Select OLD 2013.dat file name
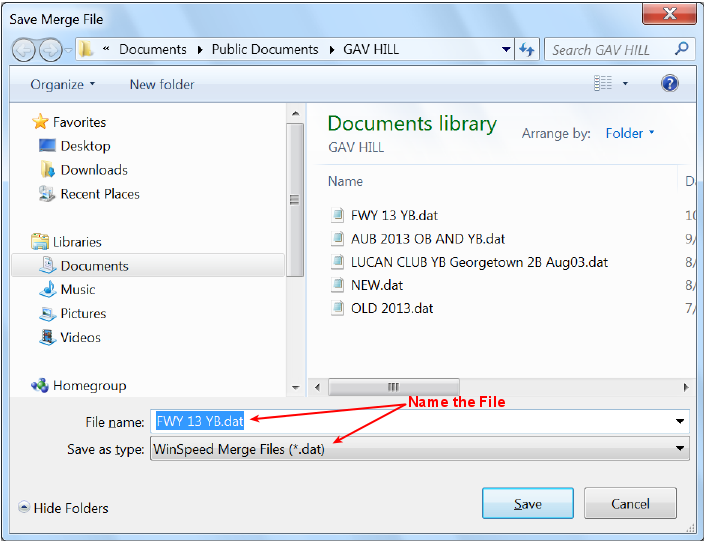 click(392, 308)
